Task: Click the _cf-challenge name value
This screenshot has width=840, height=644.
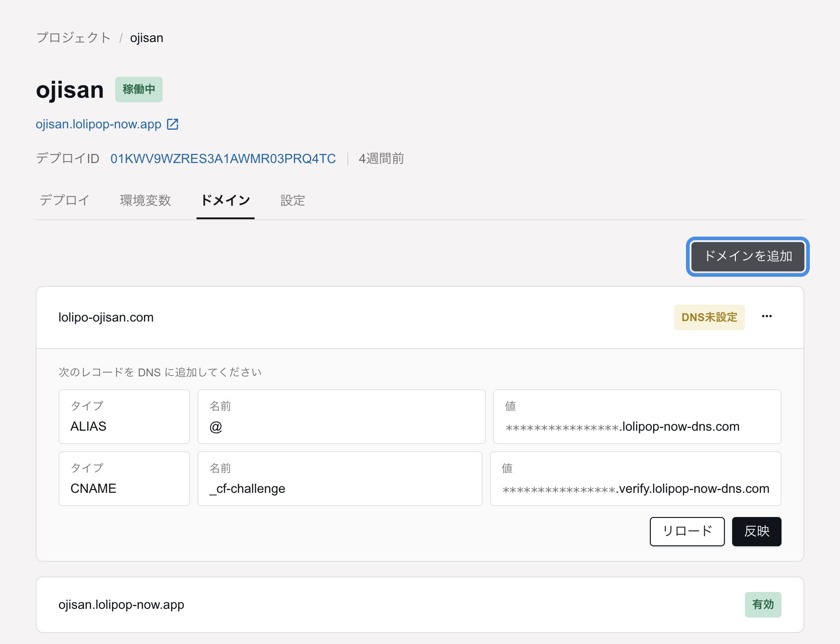Action: tap(247, 489)
